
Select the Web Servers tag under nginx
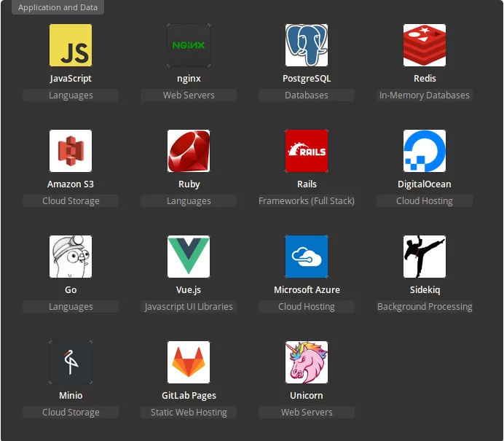[x=189, y=95]
